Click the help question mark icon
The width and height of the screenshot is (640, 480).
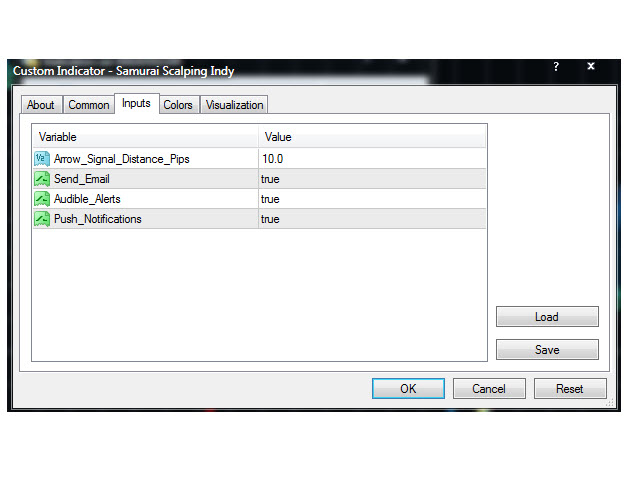tap(556, 67)
